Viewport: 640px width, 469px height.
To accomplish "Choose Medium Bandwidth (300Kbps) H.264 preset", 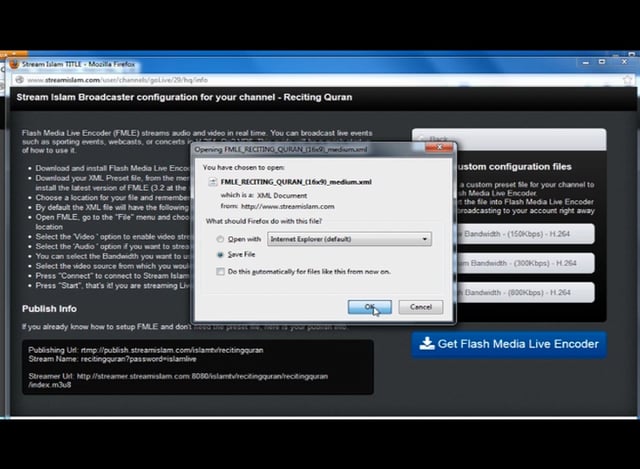I will coord(526,263).
